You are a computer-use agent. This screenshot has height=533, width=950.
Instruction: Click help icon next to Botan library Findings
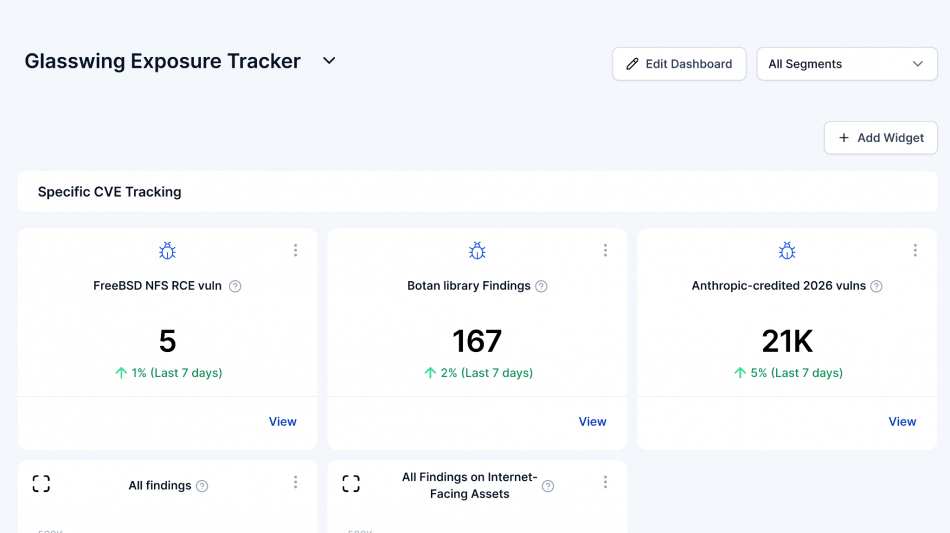pyautogui.click(x=541, y=286)
